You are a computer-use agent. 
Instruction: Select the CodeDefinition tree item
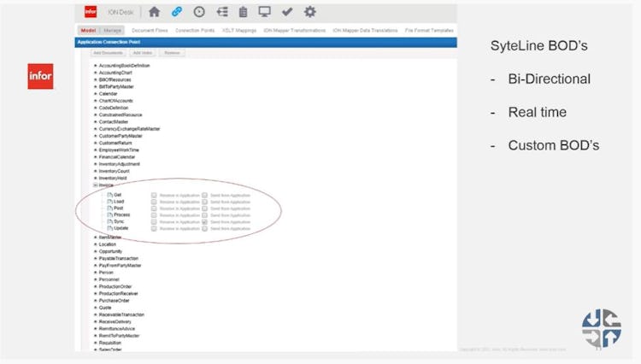pos(114,108)
